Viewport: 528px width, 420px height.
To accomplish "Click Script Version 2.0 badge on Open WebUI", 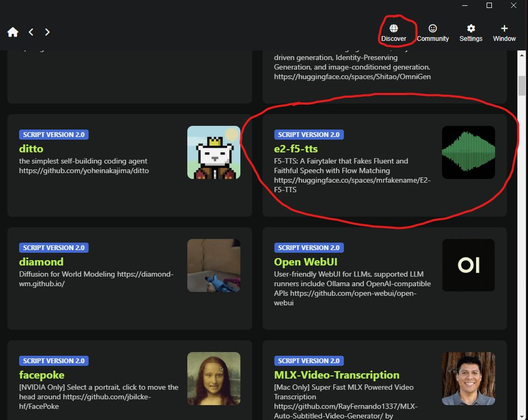I will [309, 247].
